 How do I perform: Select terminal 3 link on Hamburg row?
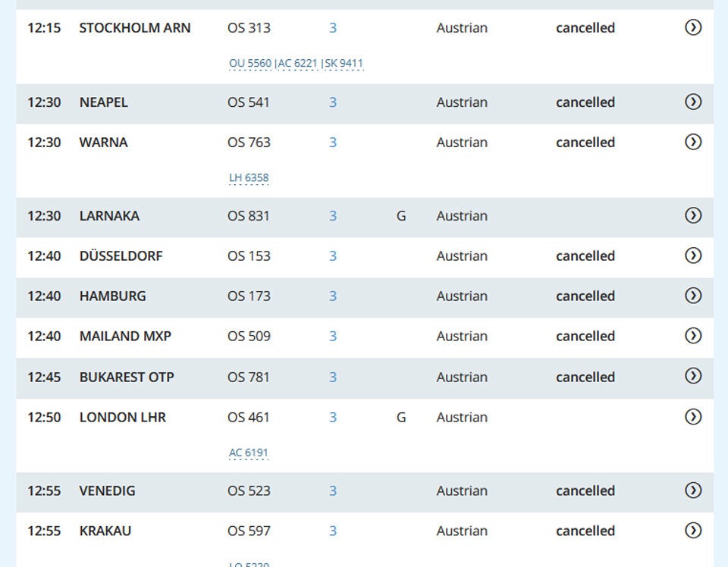[x=333, y=296]
